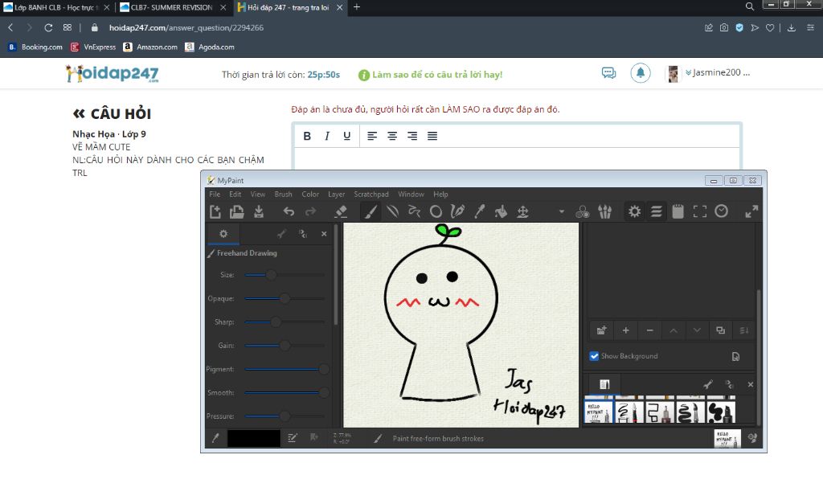Open the Brush menu in MyPaint
Viewport: 823px width, 504px height.
point(284,195)
